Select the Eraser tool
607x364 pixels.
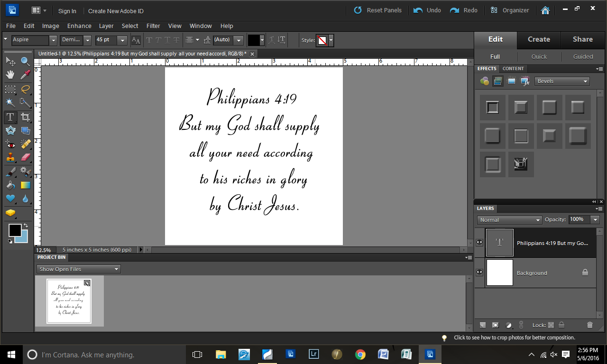pos(25,157)
